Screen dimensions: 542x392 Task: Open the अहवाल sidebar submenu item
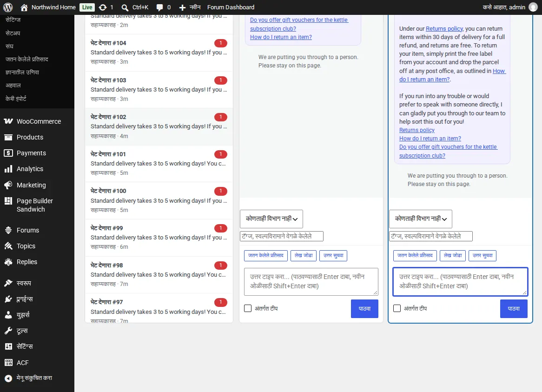tap(13, 86)
